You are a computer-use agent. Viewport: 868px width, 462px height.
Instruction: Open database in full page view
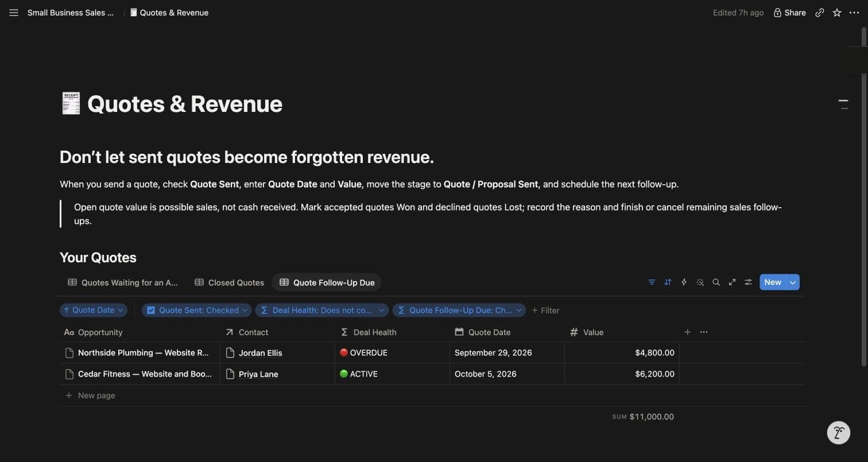[732, 282]
